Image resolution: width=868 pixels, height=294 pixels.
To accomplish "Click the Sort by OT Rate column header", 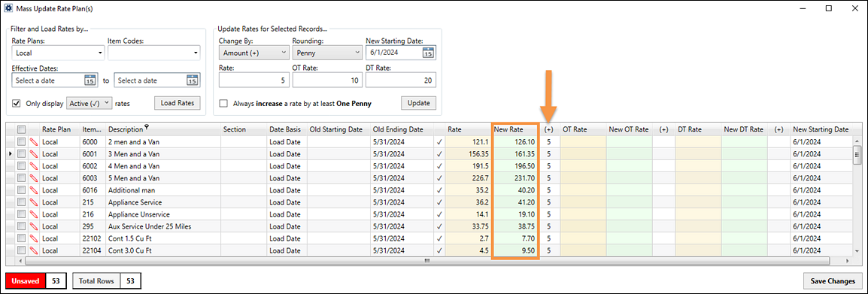I will pyautogui.click(x=583, y=129).
